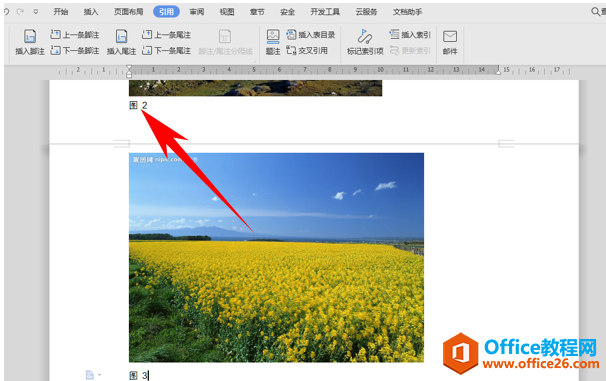
Task: Click footnote/endnote separator line (脚注/尾注分隔线) icon
Action: click(x=225, y=36)
